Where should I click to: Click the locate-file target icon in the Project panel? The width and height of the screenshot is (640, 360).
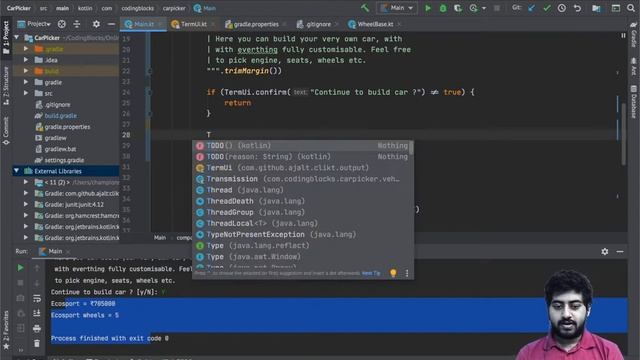(62, 24)
